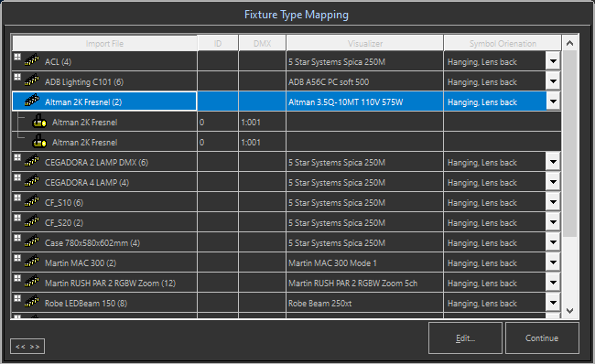
Task: Click the ID column header
Action: click(x=218, y=43)
